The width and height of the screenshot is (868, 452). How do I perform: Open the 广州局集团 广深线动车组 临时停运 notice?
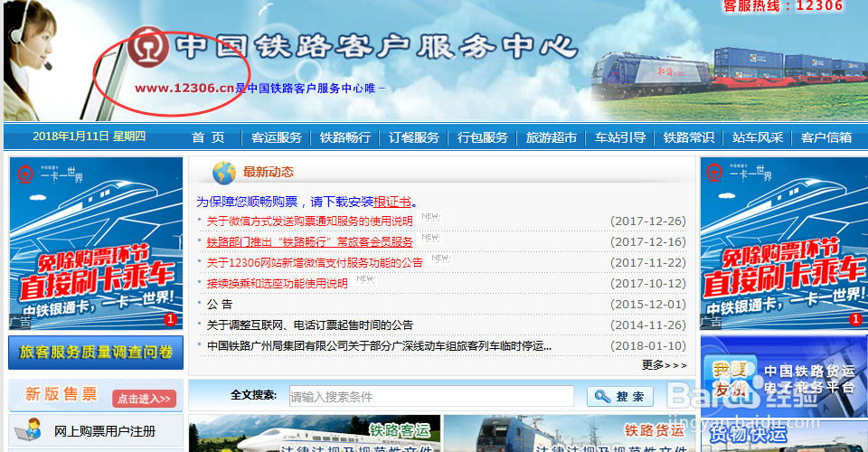tap(379, 345)
